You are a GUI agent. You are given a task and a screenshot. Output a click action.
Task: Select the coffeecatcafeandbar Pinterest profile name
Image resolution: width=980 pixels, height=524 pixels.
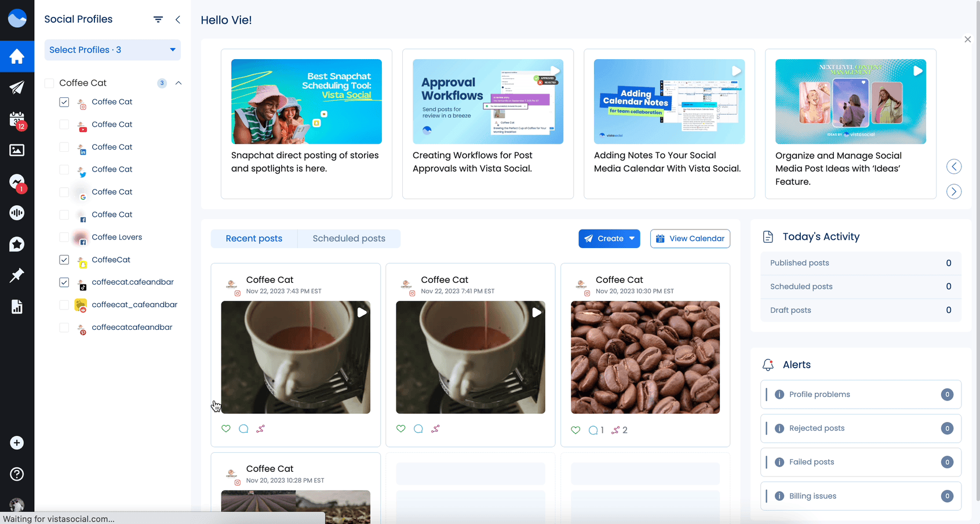tap(132, 327)
